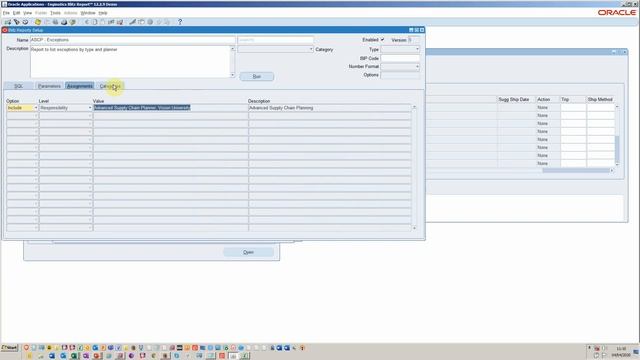This screenshot has height=360, width=640.
Task: Click the Window Help question mark icon
Action: point(180,22)
